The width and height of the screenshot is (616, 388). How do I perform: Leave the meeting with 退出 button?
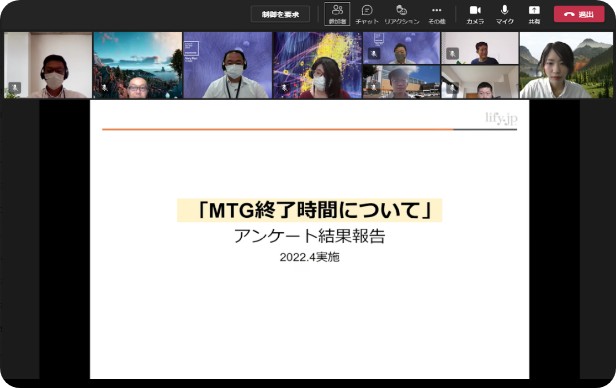click(579, 14)
